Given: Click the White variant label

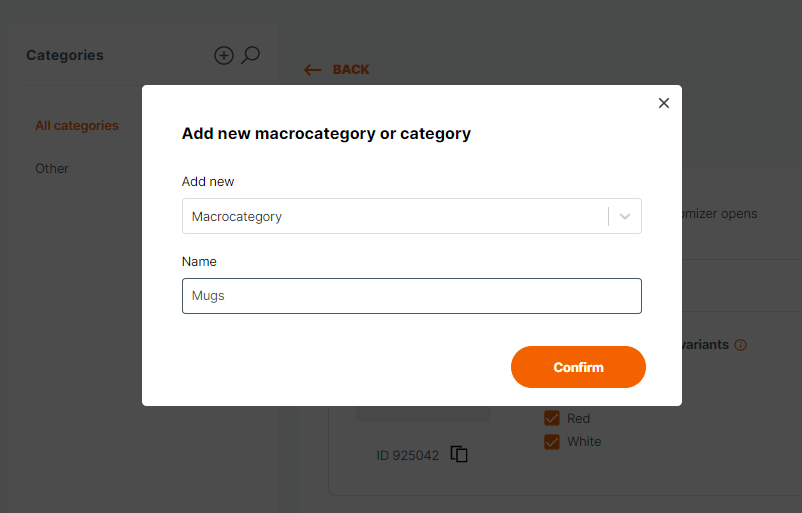Looking at the screenshot, I should [x=584, y=441].
